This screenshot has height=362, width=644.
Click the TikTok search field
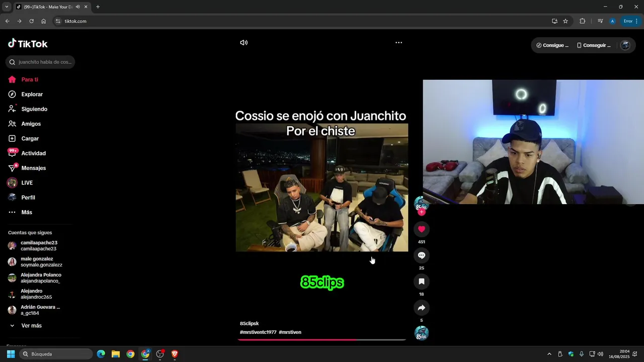40,62
